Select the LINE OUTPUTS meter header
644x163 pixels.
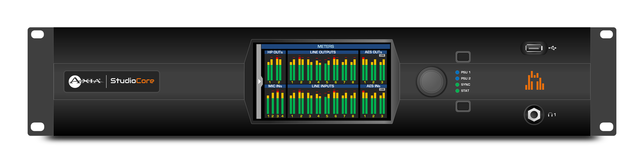[323, 52]
